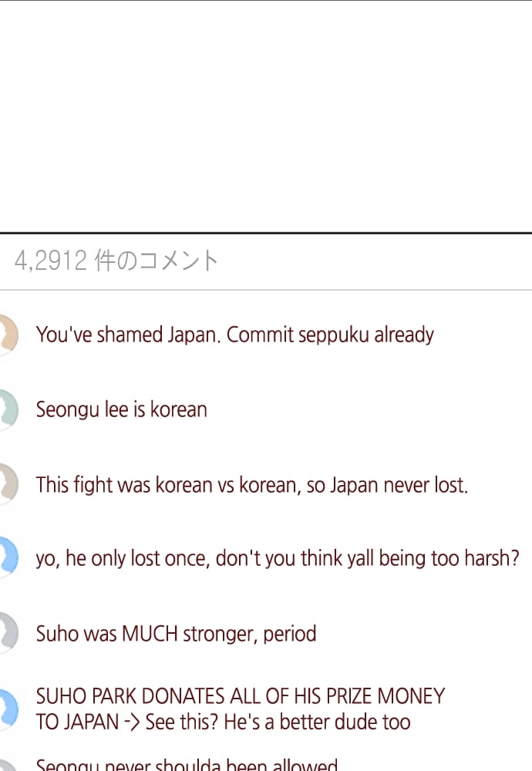Screen dimensions: 532x771
Task: Select the 'korean vs korean' comment text
Action: 252,485
